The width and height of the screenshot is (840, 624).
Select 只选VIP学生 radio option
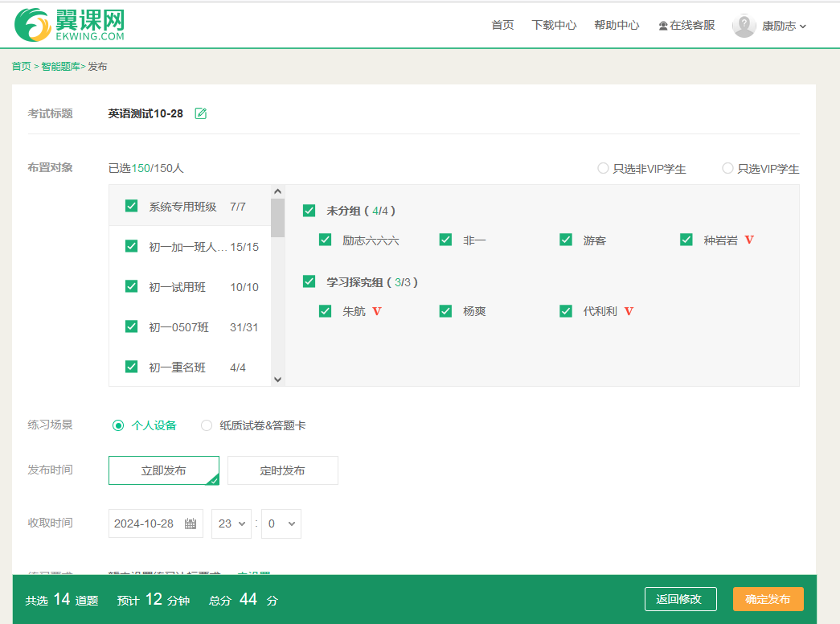click(727, 168)
